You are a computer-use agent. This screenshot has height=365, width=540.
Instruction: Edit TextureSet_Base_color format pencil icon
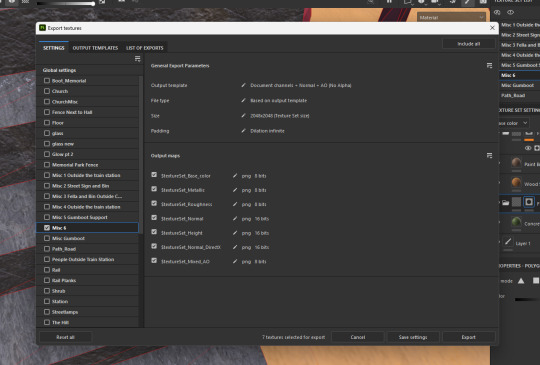235,176
